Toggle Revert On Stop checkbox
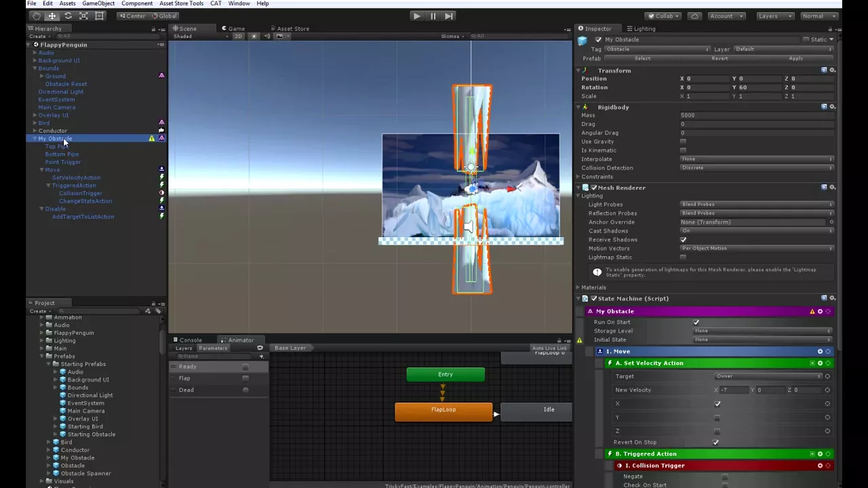Screen dimensions: 868x488 pyautogui.click(x=716, y=443)
